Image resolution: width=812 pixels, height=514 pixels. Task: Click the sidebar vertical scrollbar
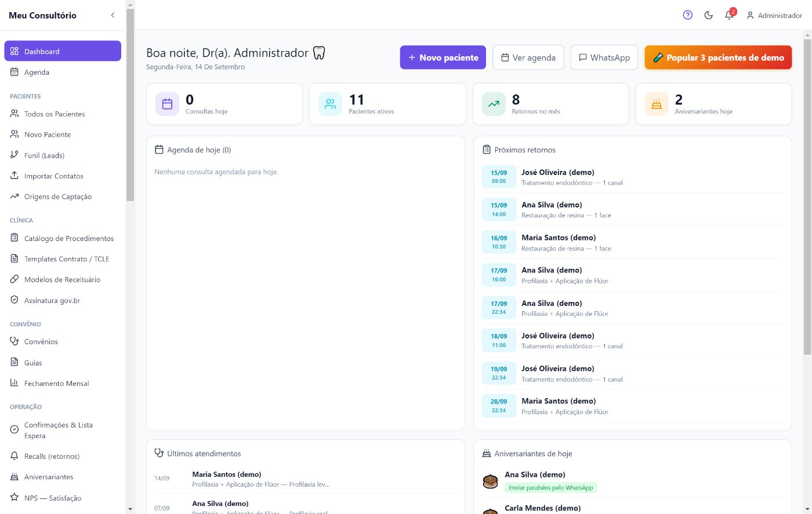point(130,104)
